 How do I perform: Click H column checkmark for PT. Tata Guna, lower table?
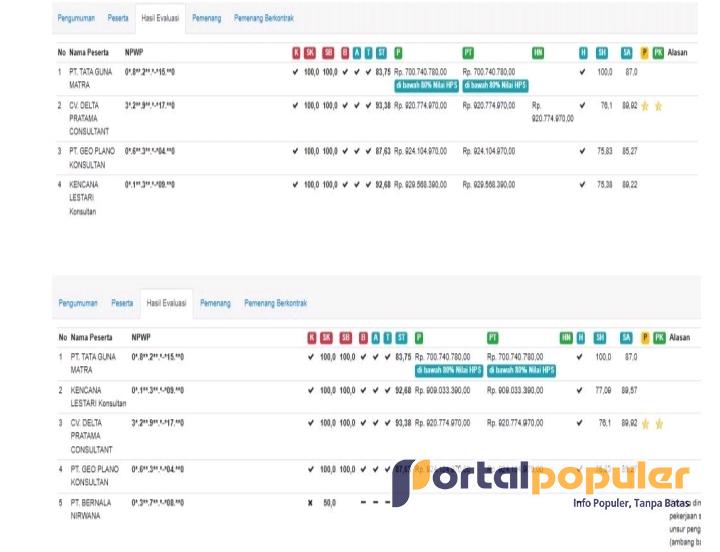point(581,356)
